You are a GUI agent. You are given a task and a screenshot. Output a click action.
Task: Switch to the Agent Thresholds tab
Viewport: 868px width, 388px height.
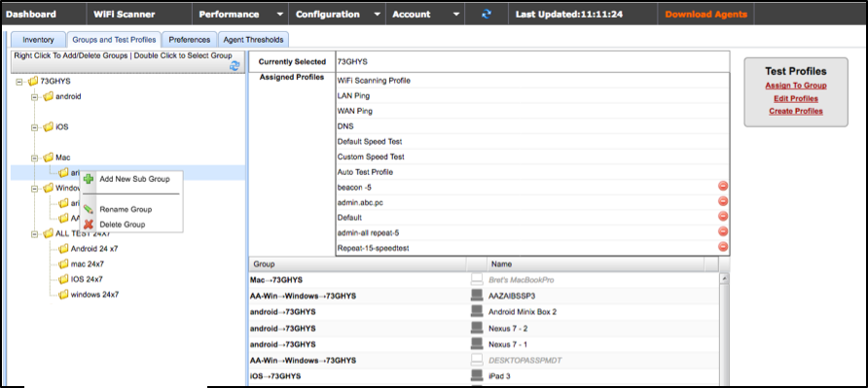pyautogui.click(x=253, y=40)
